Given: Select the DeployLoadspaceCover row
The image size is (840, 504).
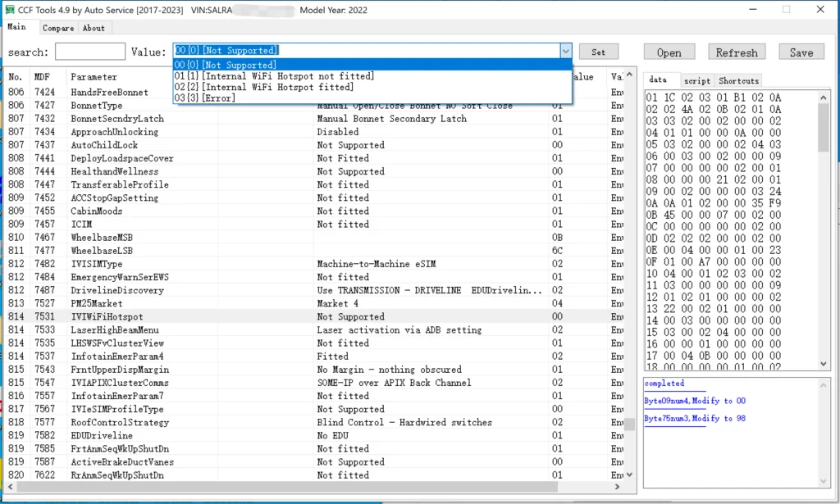Looking at the screenshot, I should click(315, 158).
